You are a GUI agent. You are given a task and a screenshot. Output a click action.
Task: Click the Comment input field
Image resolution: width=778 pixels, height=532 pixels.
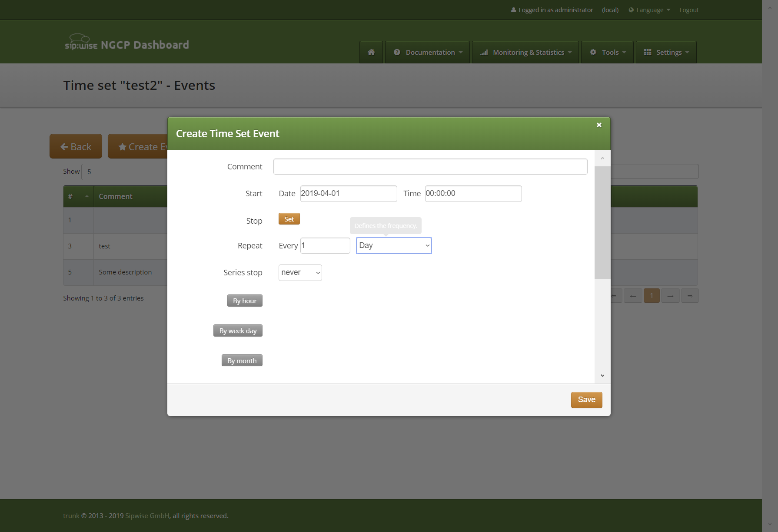pyautogui.click(x=430, y=167)
